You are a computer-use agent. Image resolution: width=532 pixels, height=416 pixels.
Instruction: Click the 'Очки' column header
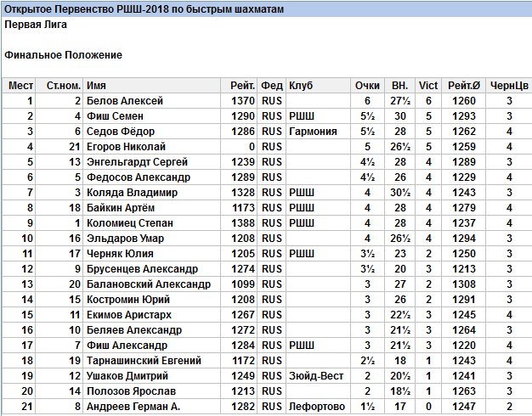[367, 86]
